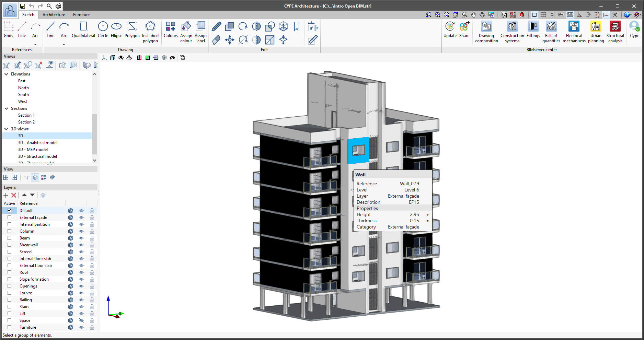
Task: Select the Polygon drawing tool
Action: (x=132, y=30)
